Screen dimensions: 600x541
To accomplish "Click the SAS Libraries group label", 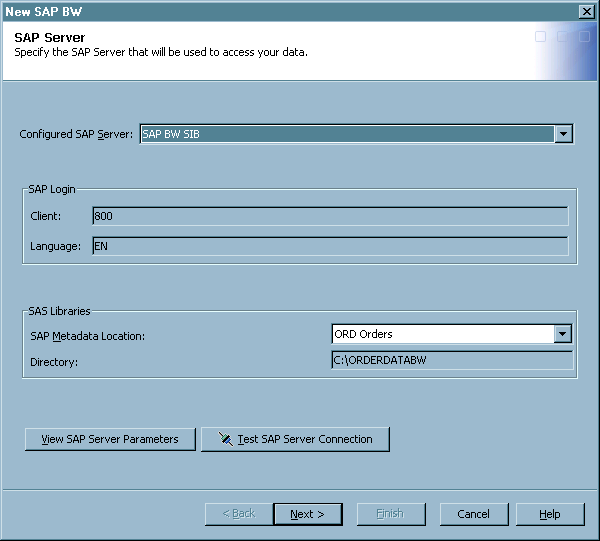I will tap(60, 311).
